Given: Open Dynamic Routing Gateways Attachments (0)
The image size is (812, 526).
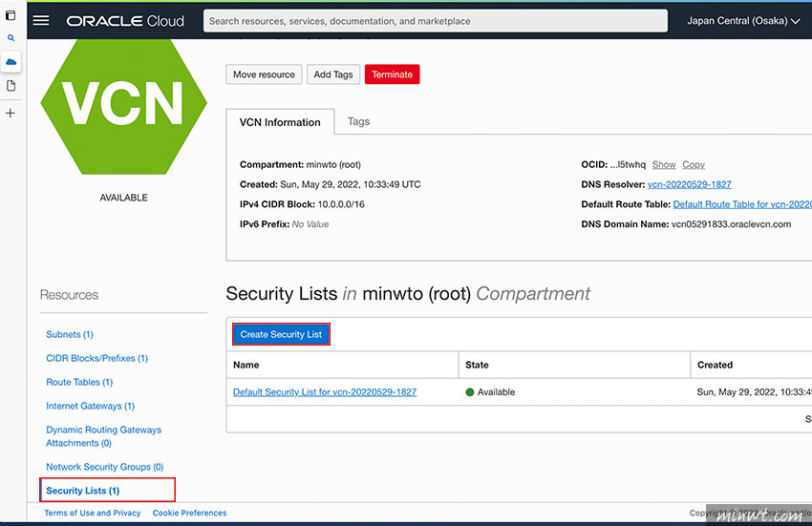Looking at the screenshot, I should click(103, 436).
